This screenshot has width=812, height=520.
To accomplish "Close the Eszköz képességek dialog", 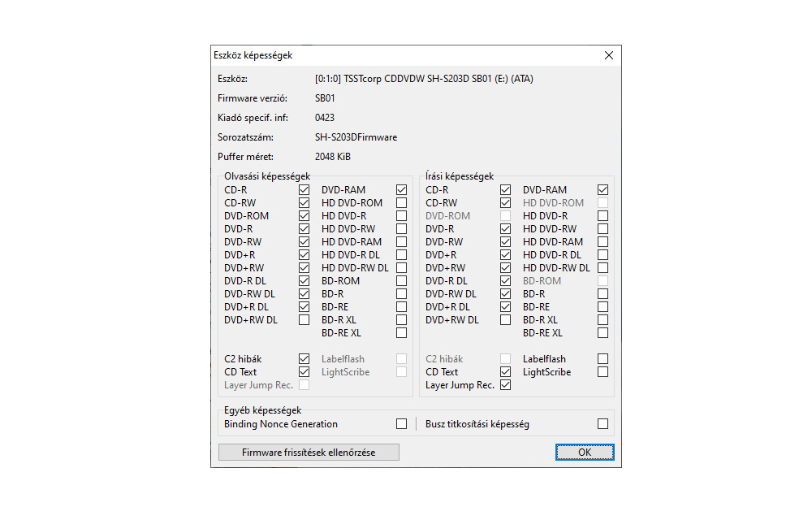I will tap(608, 55).
